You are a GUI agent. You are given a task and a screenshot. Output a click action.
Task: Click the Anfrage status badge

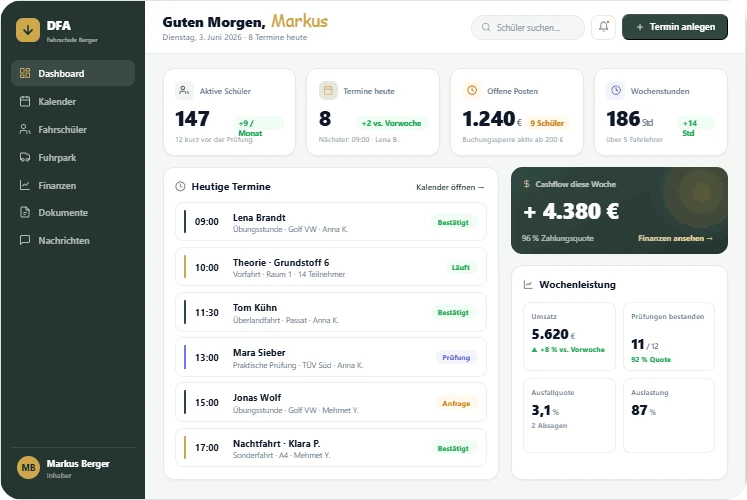[456, 403]
